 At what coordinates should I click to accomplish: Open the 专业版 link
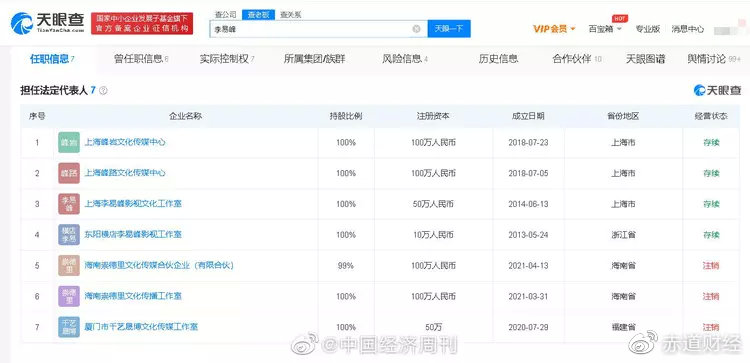tap(648, 29)
